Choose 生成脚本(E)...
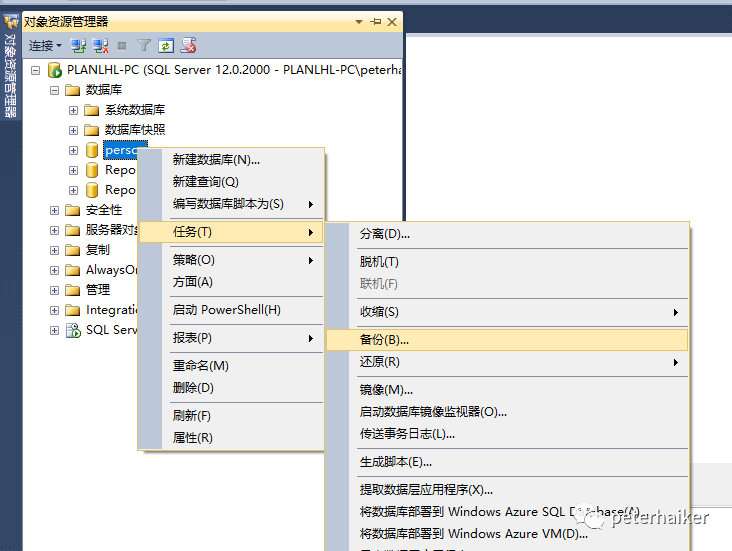 [x=507, y=462]
